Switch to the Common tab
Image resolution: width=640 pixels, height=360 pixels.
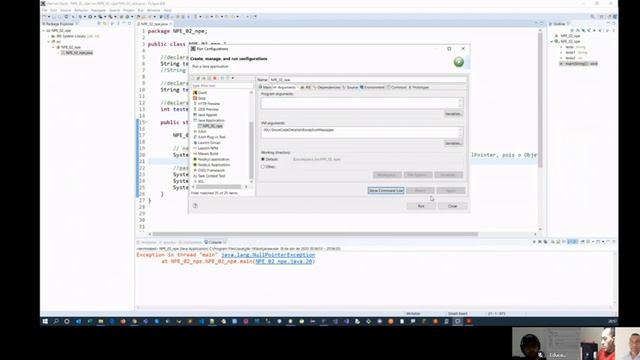pos(397,87)
